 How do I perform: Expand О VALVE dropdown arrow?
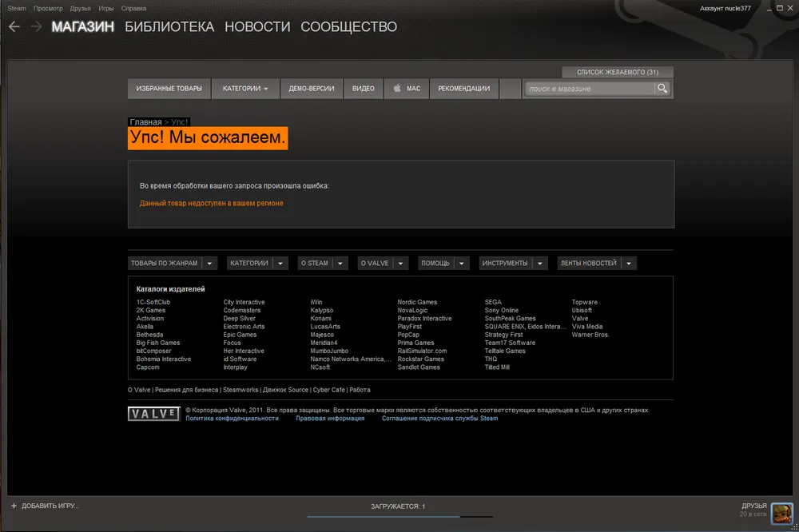tap(400, 263)
